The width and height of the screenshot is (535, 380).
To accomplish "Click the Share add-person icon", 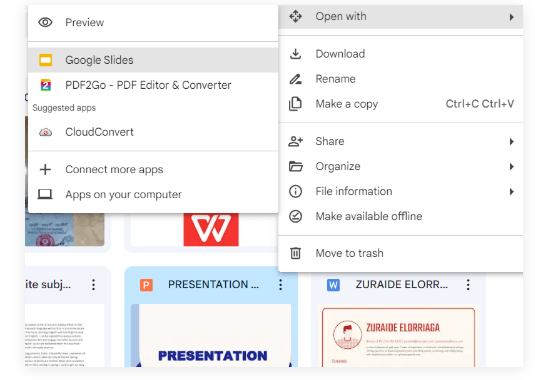I will (295, 141).
